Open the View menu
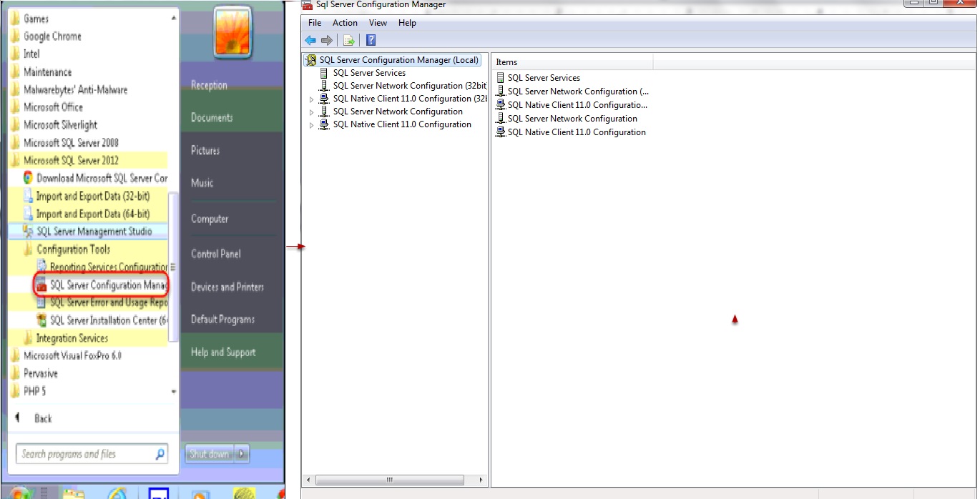980x499 pixels. click(378, 23)
